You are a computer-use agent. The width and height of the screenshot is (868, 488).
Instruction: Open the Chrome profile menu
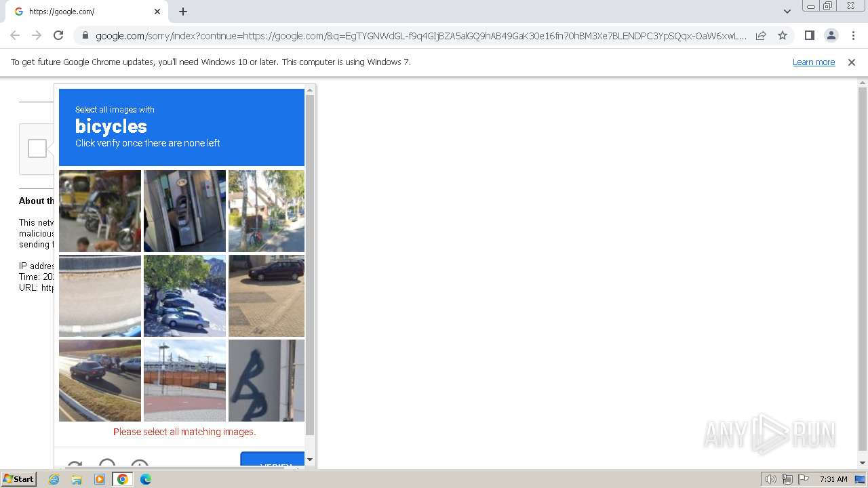tap(831, 35)
